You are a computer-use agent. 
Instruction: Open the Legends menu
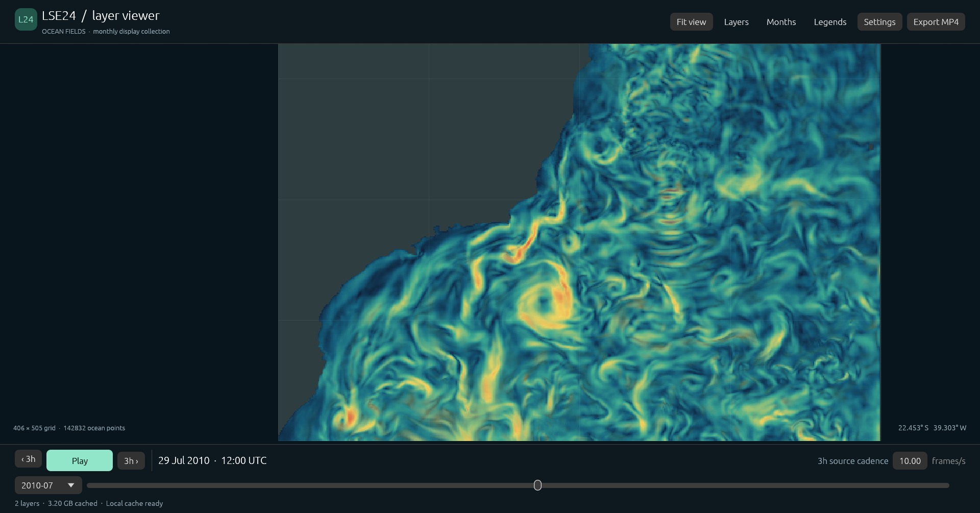click(x=830, y=22)
